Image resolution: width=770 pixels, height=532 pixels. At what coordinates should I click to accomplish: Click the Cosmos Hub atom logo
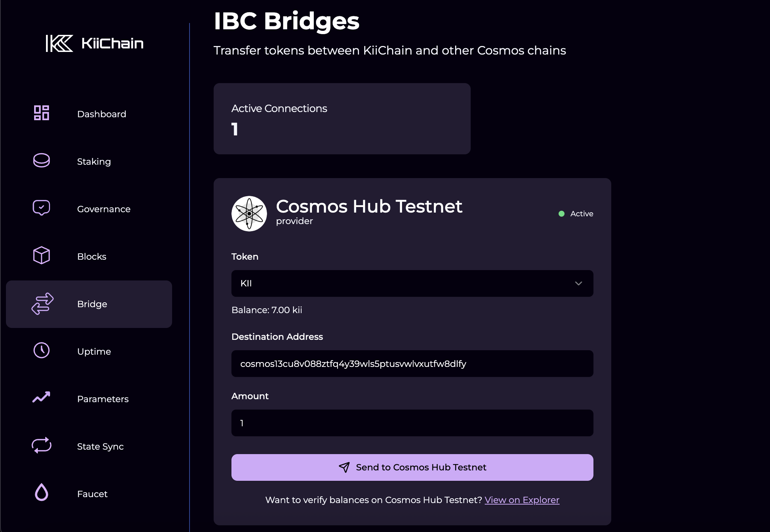coord(249,214)
